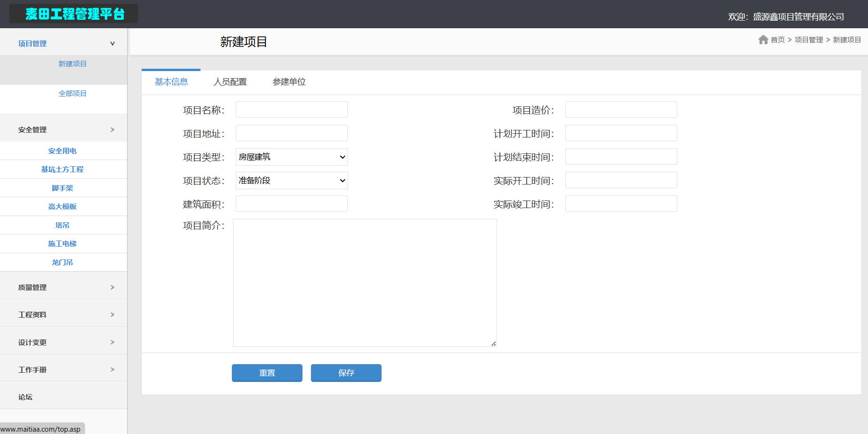Switch to the 参建单位 tab
This screenshot has width=868, height=434.
289,82
